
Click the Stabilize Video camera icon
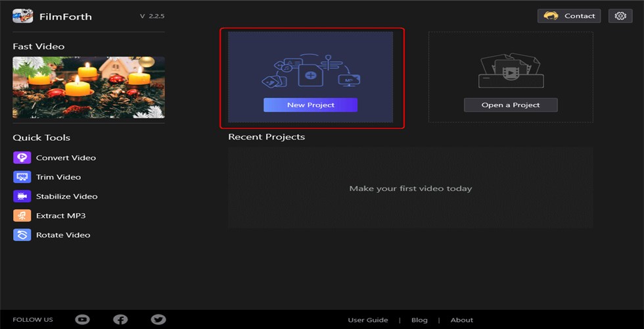(x=22, y=196)
